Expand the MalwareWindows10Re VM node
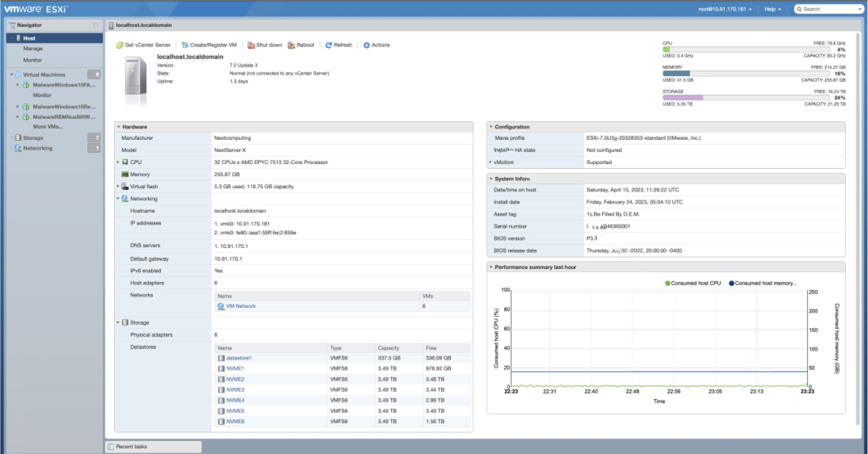 17,107
